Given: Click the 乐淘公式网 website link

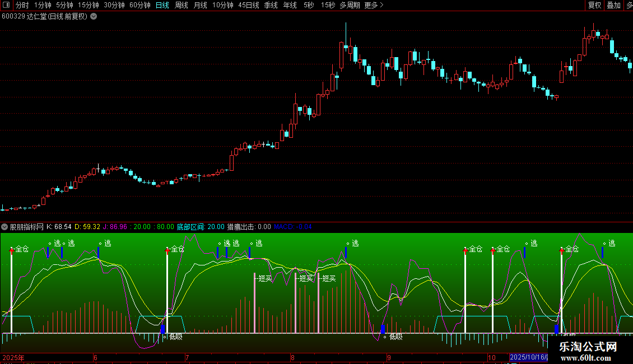Looking at the screenshot, I should click(x=588, y=348).
